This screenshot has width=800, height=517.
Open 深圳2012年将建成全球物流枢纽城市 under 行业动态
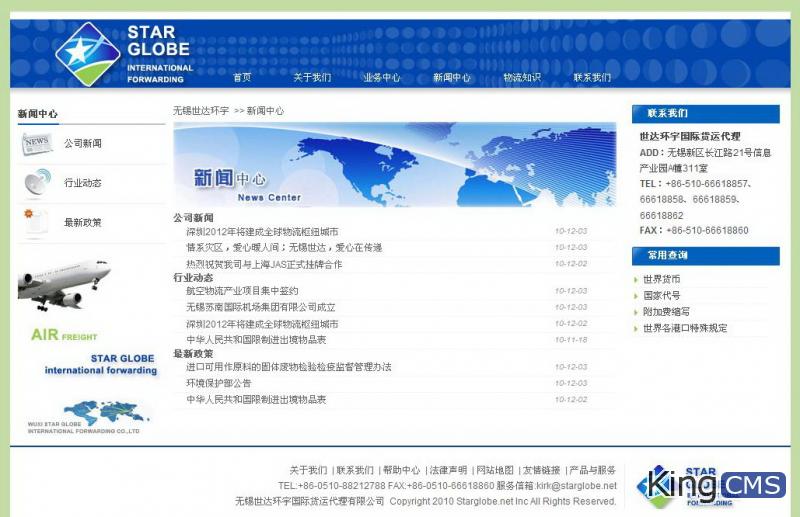(x=262, y=324)
